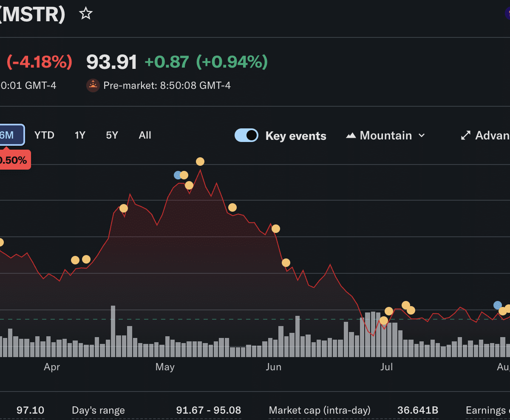Click the red (-4.18%) percentage
This screenshot has height=420, width=510.
(39, 62)
